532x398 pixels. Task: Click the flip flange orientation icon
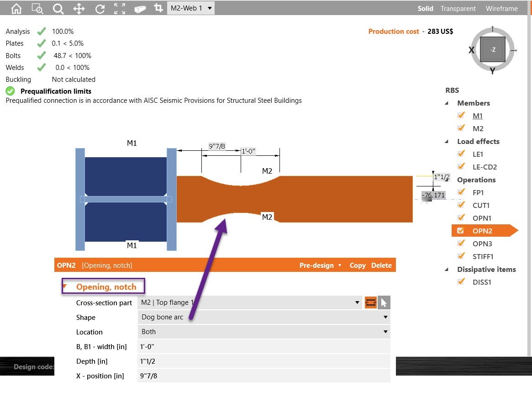370,302
